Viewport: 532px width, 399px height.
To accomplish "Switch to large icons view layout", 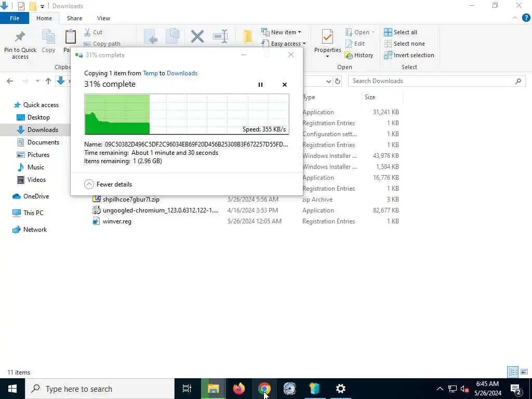I will [x=524, y=372].
